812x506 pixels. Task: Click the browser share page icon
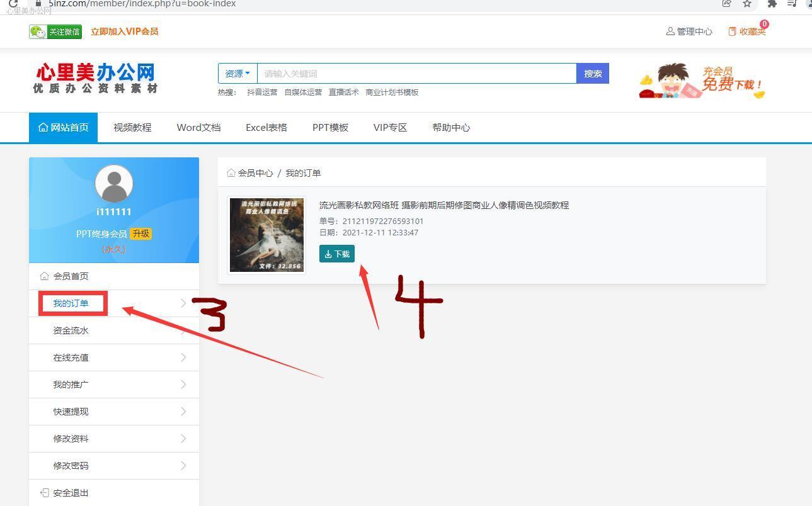pos(726,4)
